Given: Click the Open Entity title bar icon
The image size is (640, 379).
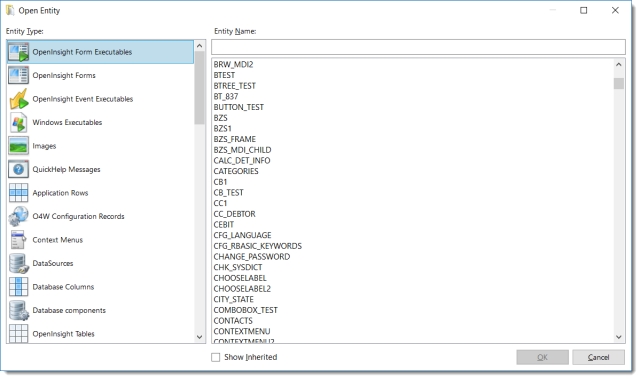Looking at the screenshot, I should (10, 11).
